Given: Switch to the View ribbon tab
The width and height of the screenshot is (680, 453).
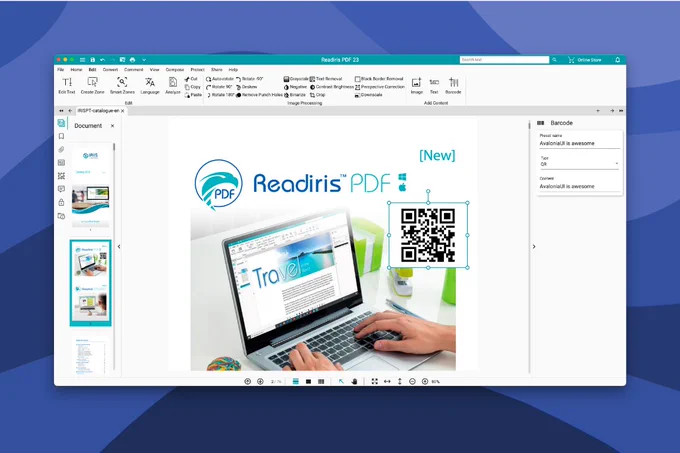Looking at the screenshot, I should tap(154, 69).
